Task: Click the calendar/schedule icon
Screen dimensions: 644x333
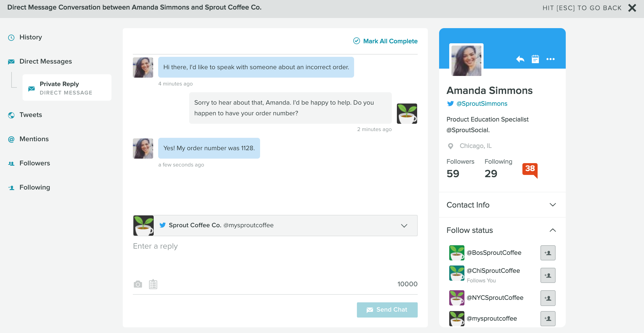Action: click(x=535, y=59)
